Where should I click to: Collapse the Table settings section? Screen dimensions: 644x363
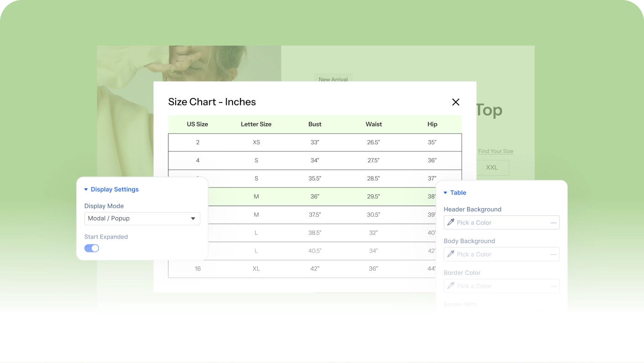(455, 193)
